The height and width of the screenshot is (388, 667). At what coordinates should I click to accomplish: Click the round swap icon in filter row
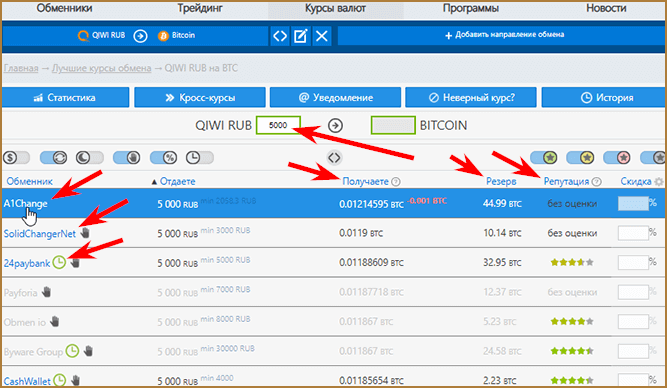(334, 158)
